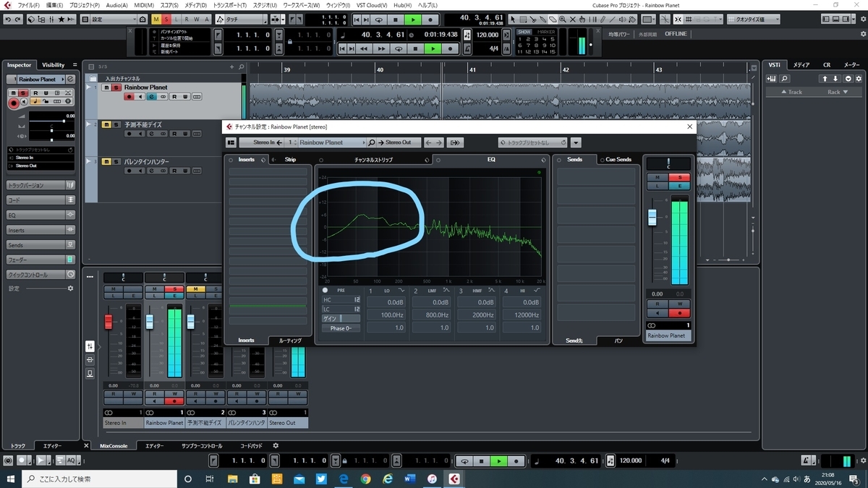The image size is (868, 488).
Task: Toggle solo on バレンタインハンター track
Action: point(116,161)
